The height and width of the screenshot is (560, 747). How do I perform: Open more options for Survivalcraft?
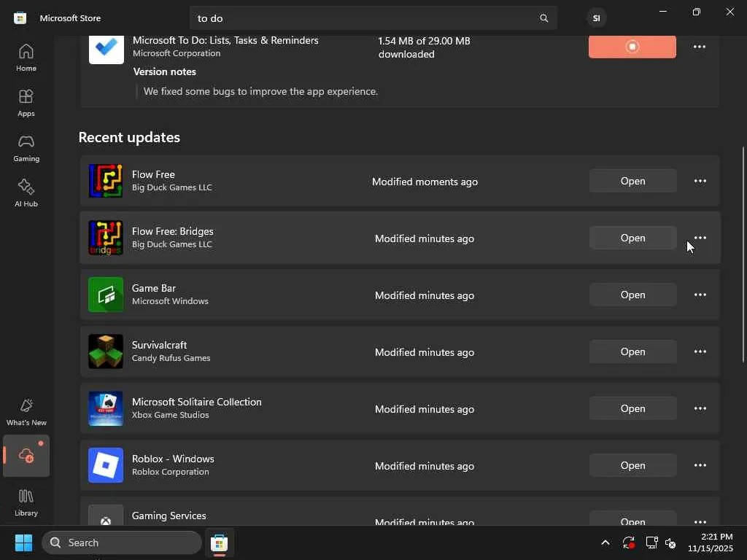[x=700, y=351]
